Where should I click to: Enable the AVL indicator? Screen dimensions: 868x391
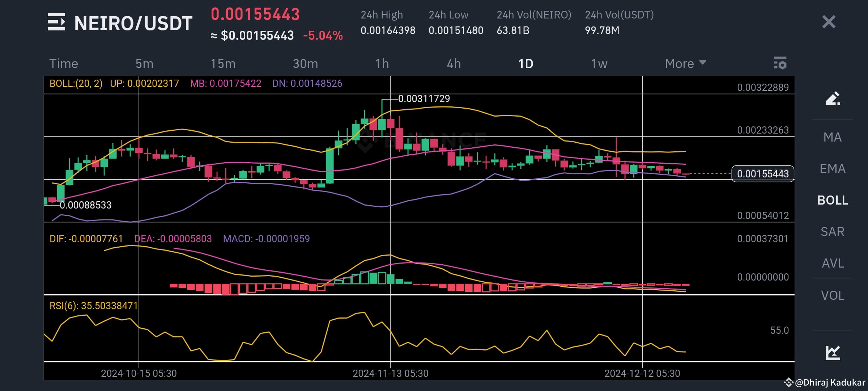coord(832,263)
